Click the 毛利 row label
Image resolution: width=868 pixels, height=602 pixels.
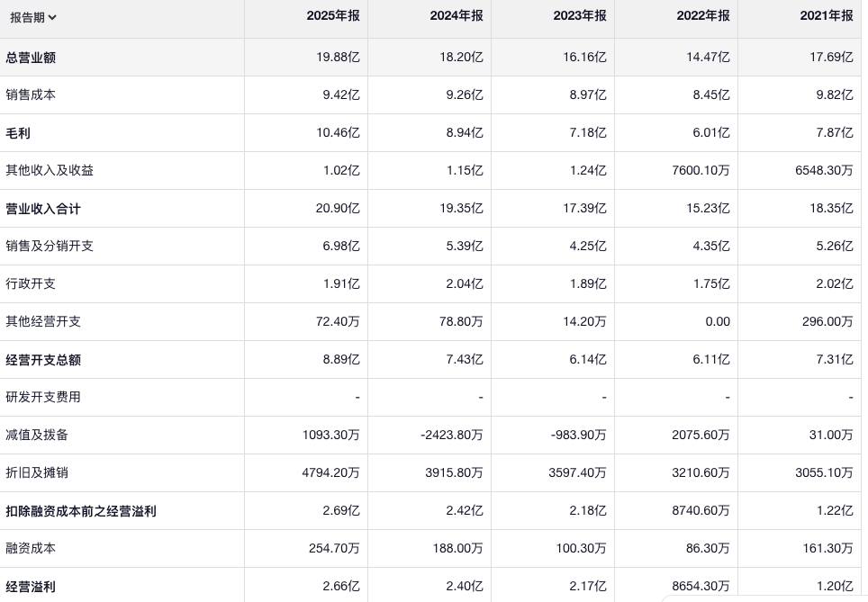pyautogui.click(x=18, y=133)
